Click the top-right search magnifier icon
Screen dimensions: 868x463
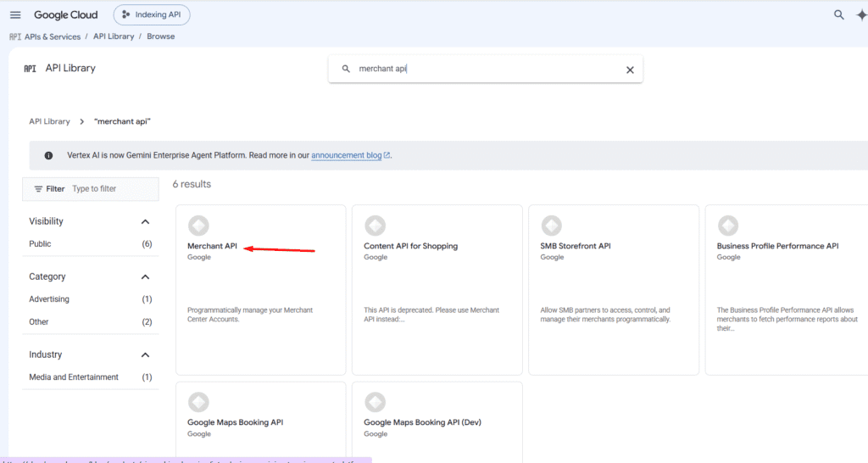pyautogui.click(x=839, y=15)
